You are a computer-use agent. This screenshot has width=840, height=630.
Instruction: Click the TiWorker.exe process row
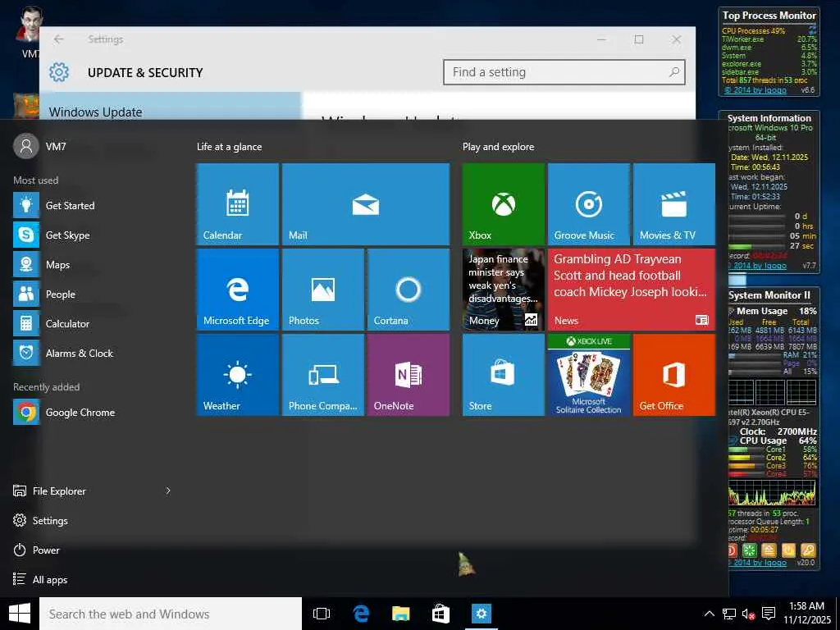pyautogui.click(x=769, y=39)
